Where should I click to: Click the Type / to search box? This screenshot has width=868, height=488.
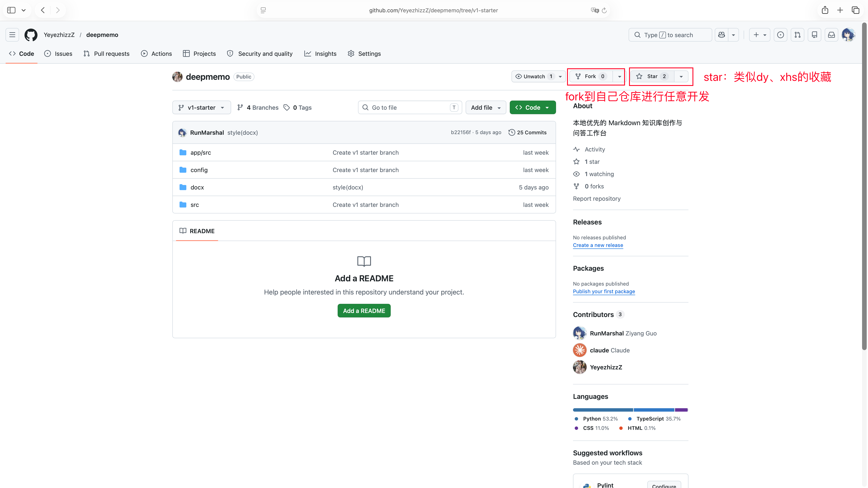(670, 35)
